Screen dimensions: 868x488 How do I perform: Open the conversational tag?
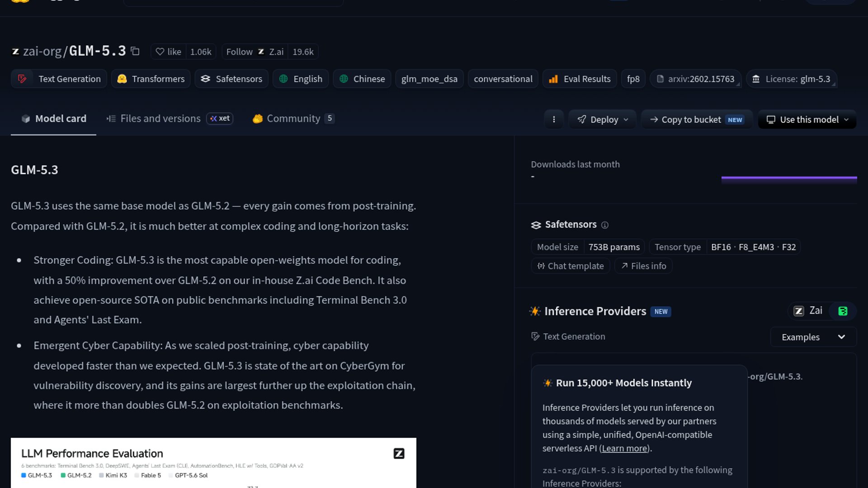503,79
